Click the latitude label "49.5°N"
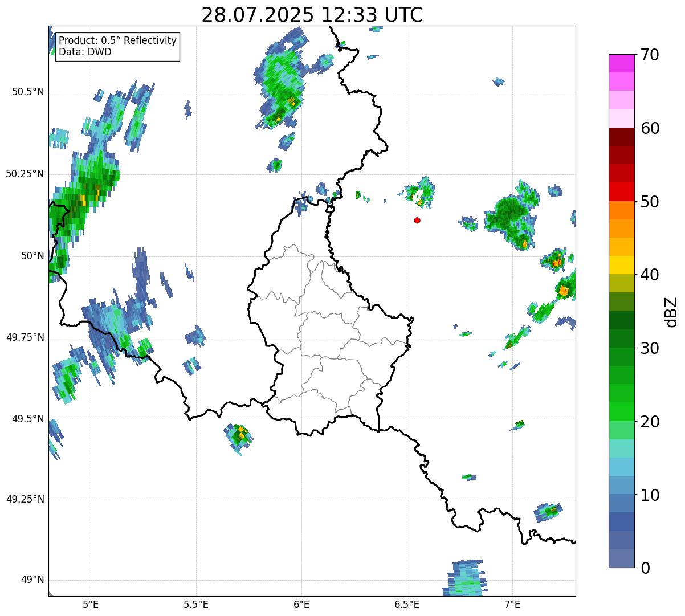This screenshot has width=685, height=616. click(x=28, y=419)
